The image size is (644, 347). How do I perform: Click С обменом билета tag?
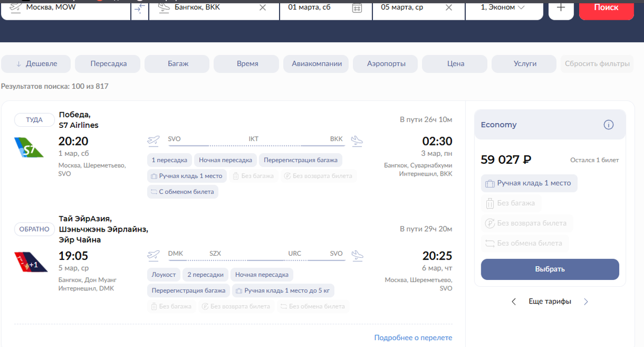tap(182, 192)
